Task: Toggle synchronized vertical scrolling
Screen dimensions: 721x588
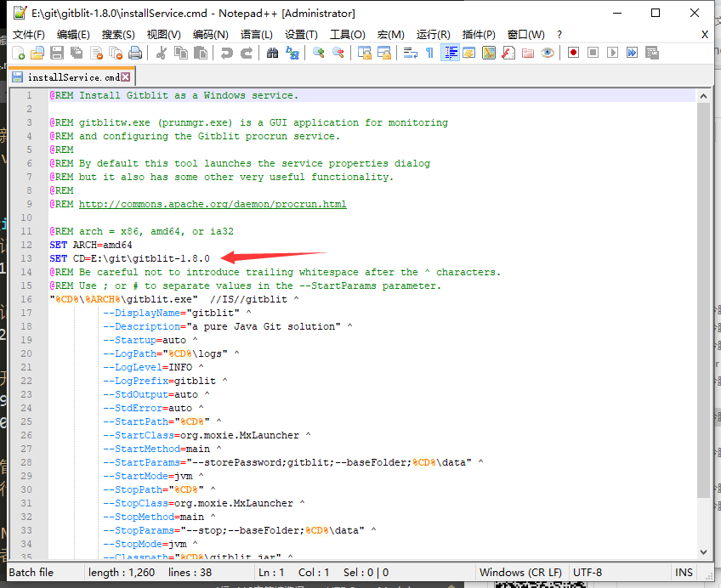Action: tap(364, 53)
